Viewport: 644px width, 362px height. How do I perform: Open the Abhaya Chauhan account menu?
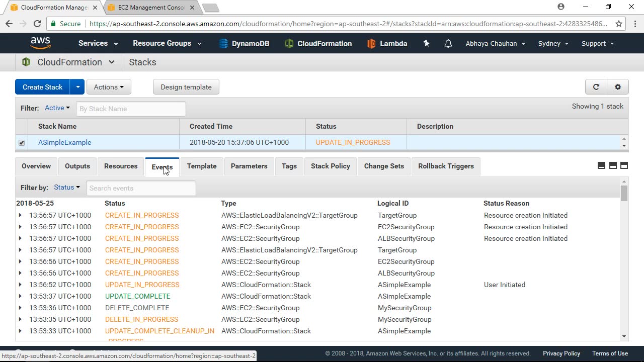(496, 43)
